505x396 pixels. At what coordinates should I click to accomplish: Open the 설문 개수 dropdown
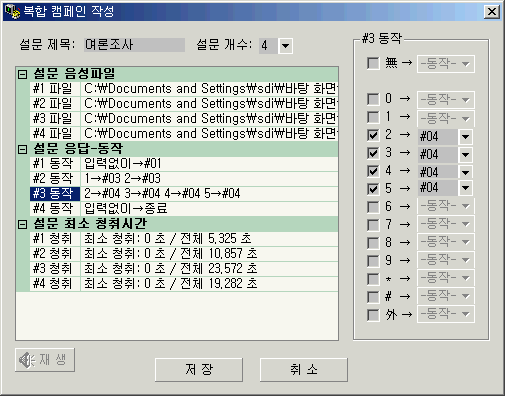(x=285, y=45)
